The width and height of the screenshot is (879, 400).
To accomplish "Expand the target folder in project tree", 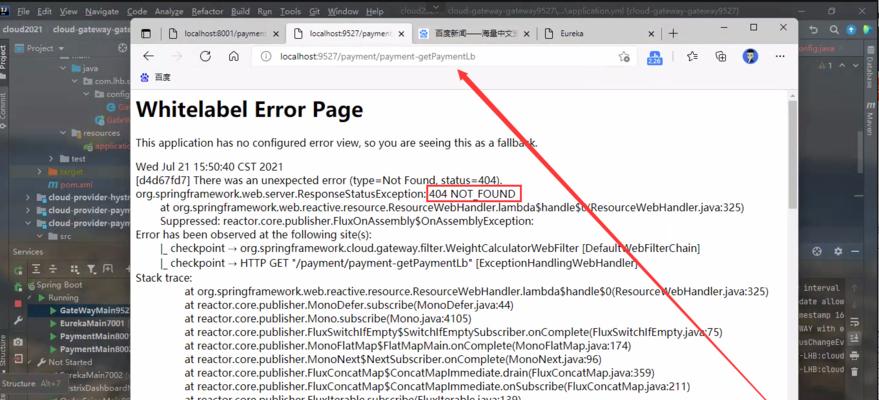I will 39,171.
